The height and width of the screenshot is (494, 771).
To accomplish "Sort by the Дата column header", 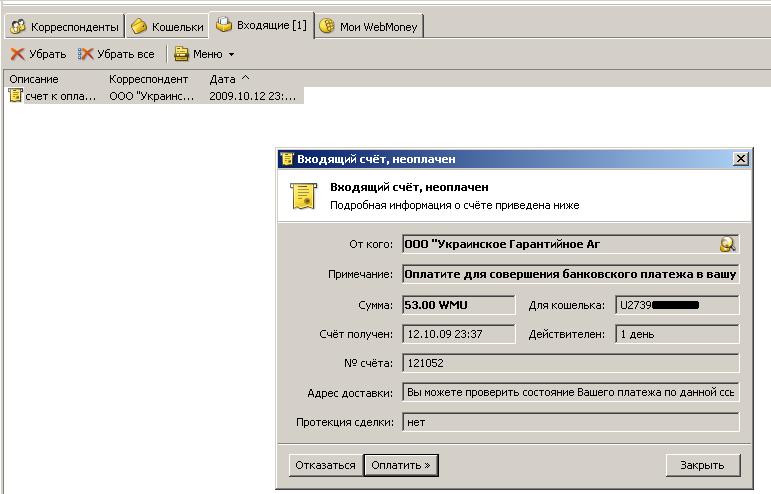I will [222, 79].
